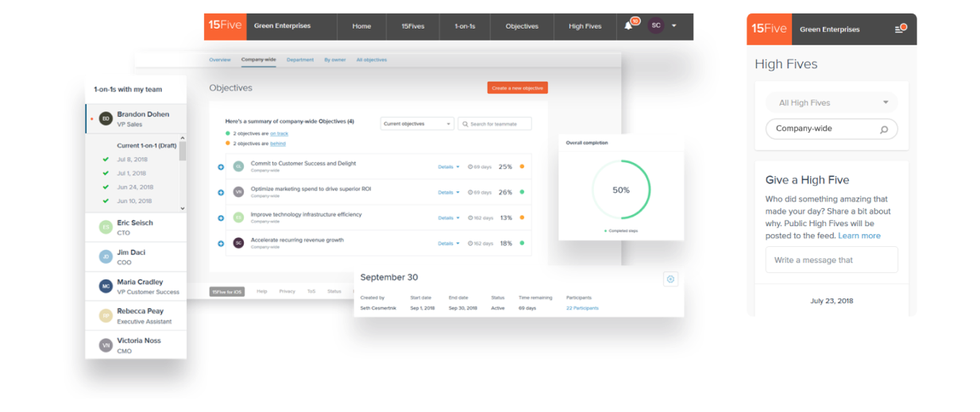Select Jim Daci in team list
Viewport: 980px width, 412px height.
coord(136,256)
